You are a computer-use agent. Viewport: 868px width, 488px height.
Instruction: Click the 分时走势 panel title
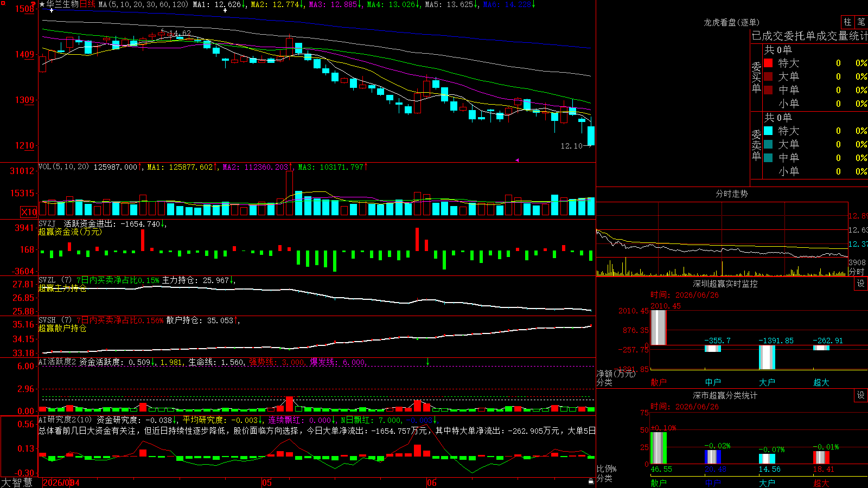[x=731, y=194]
